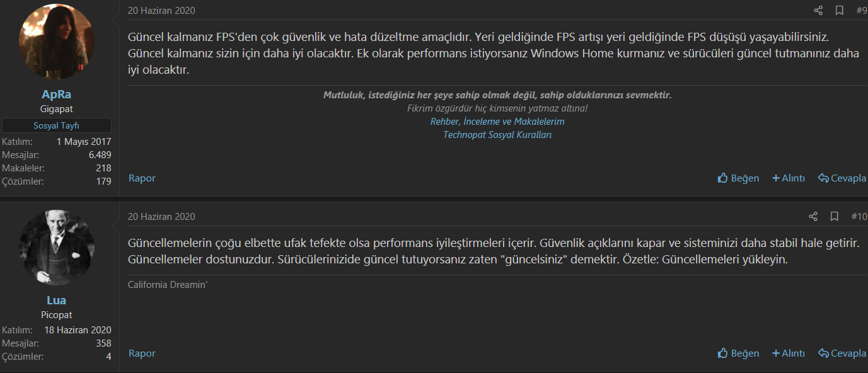The image size is (868, 373).
Task: Open post #9 permalink number
Action: [861, 10]
